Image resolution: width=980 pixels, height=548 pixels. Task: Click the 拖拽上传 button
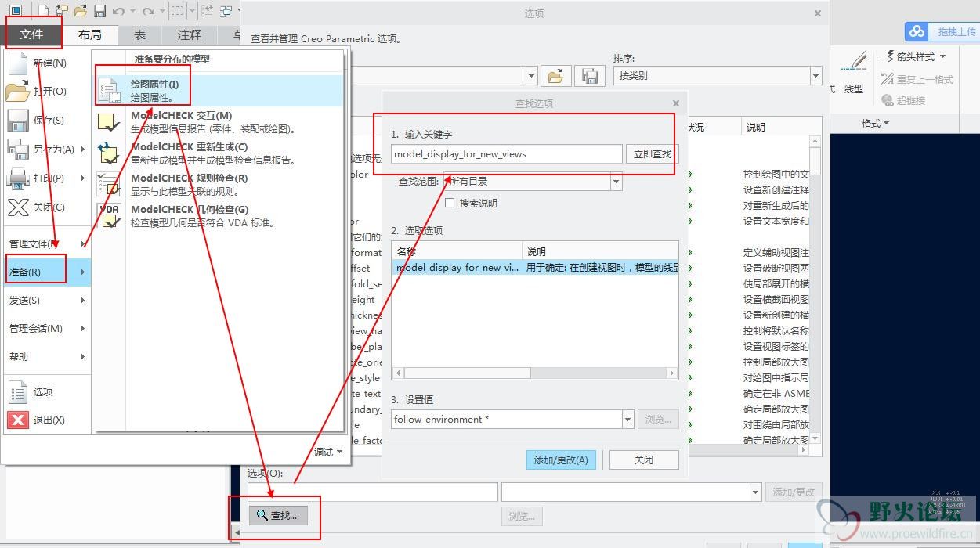pyautogui.click(x=956, y=32)
